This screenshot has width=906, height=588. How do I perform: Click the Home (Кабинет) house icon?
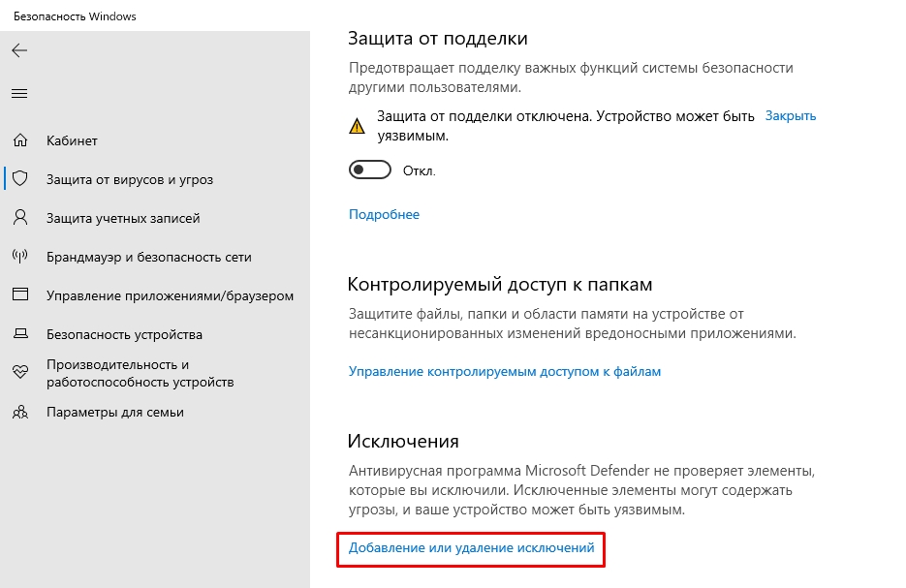pos(19,140)
